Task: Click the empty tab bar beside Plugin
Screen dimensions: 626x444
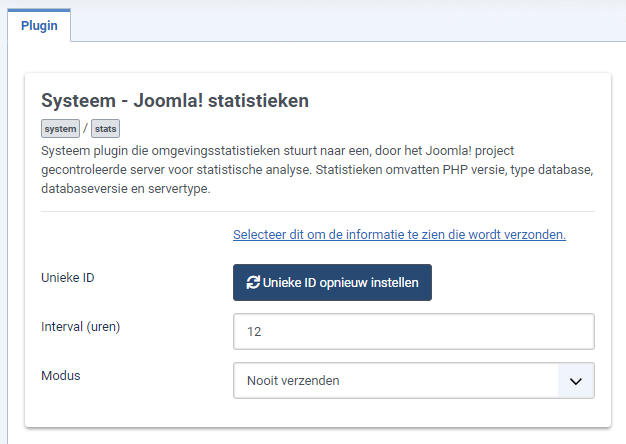Action: [x=348, y=25]
